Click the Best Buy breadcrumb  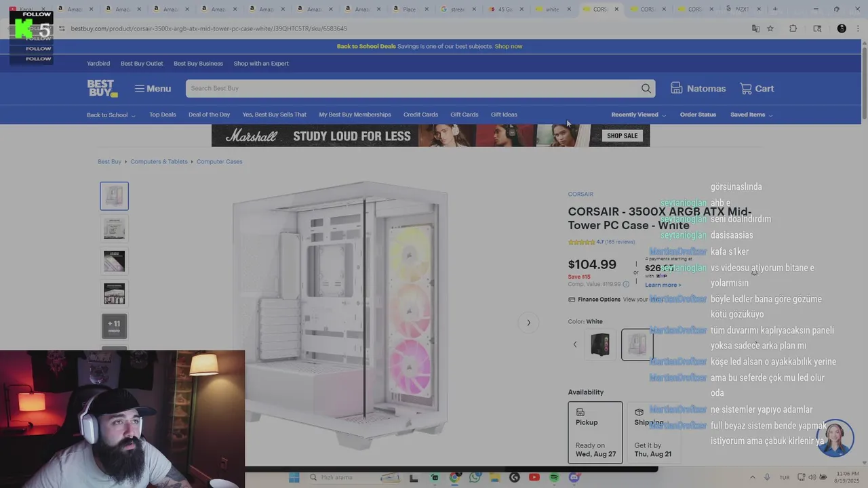(x=109, y=162)
